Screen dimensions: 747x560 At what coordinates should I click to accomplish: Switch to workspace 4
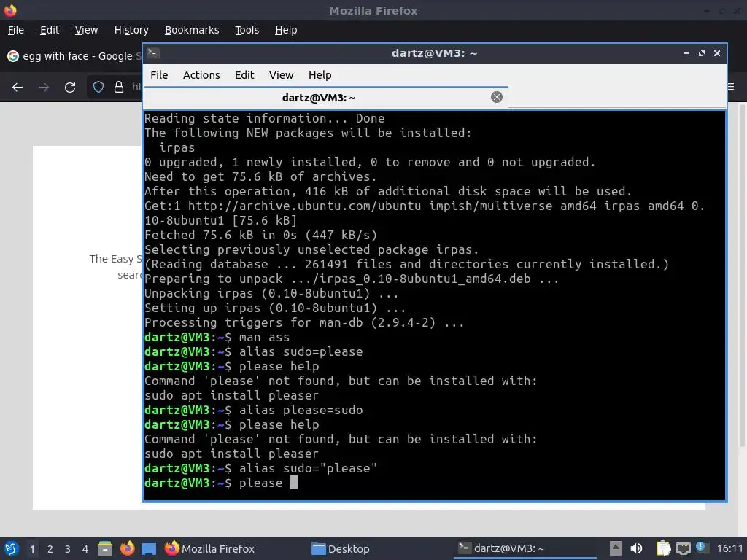pyautogui.click(x=85, y=549)
